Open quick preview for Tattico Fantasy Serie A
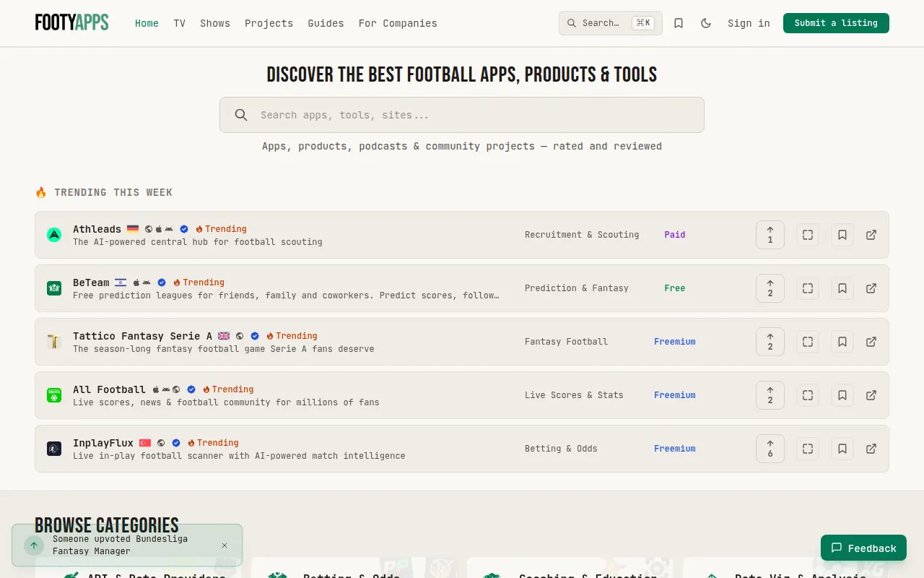 808,342
